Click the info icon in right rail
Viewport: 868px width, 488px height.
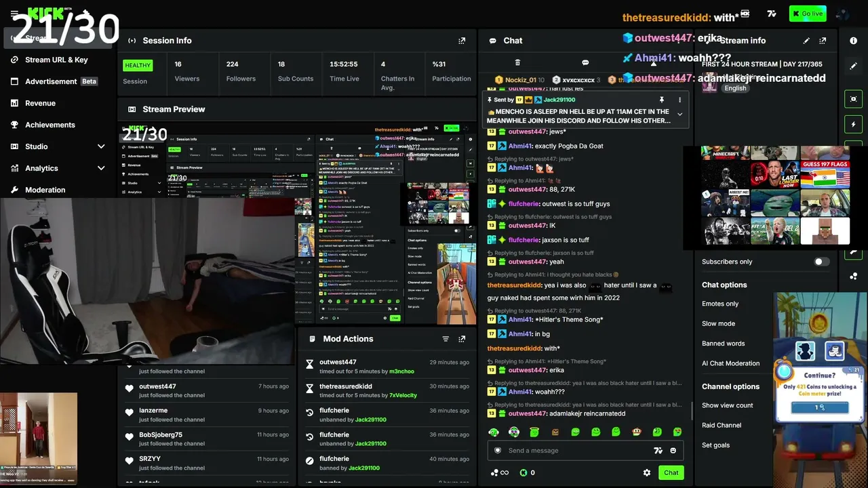click(x=853, y=41)
